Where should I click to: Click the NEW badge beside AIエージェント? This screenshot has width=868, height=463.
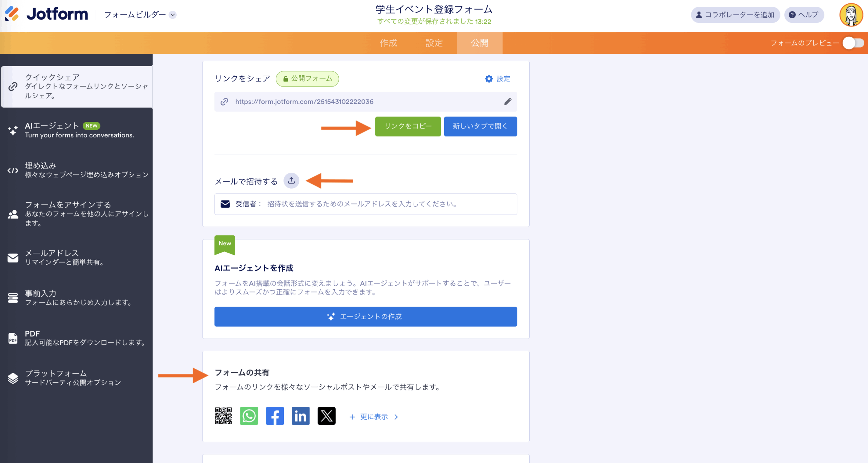pyautogui.click(x=92, y=126)
